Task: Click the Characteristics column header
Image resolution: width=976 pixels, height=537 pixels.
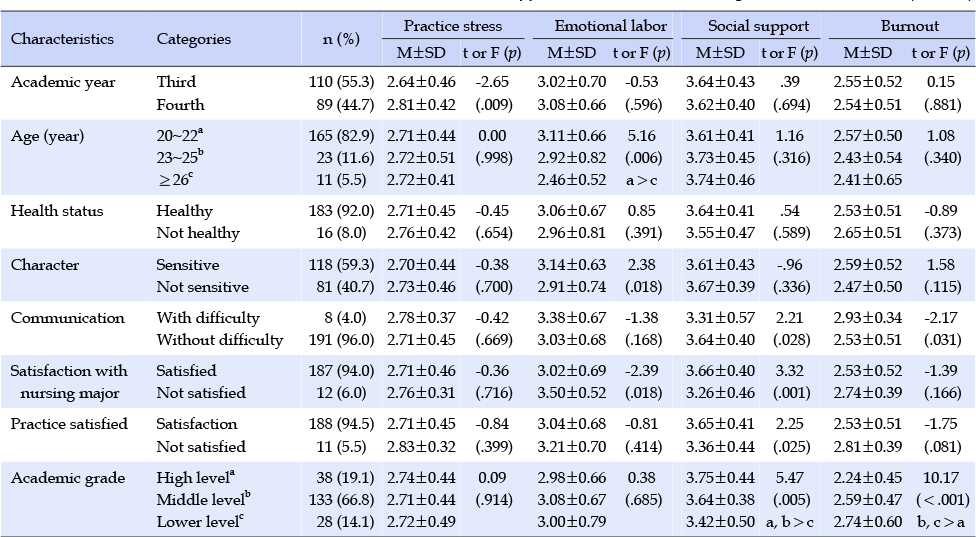Action: point(62,39)
